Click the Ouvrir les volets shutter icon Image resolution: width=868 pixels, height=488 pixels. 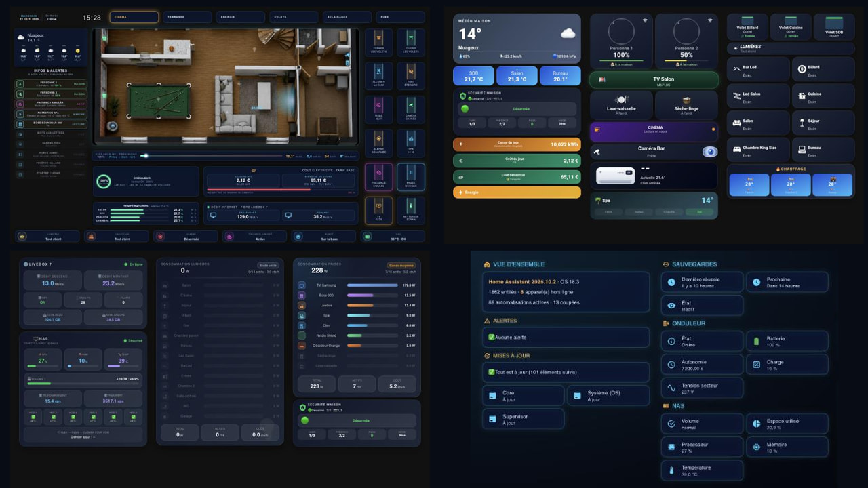pos(411,38)
